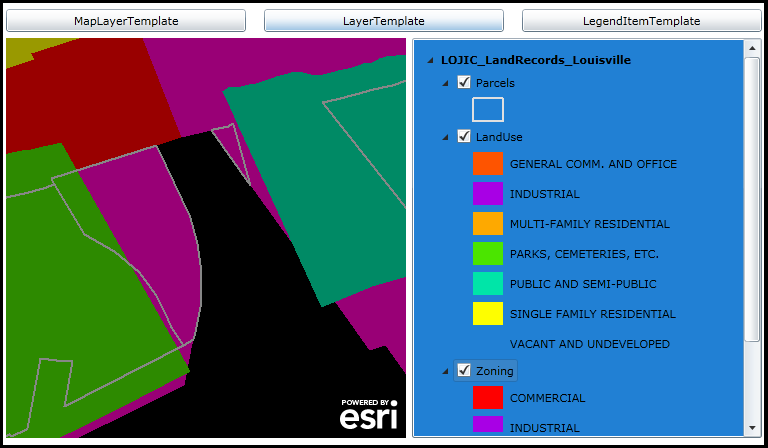Screen dimensions: 768x448
Task: Click the MapLayerTemplate button
Action: 125,21
